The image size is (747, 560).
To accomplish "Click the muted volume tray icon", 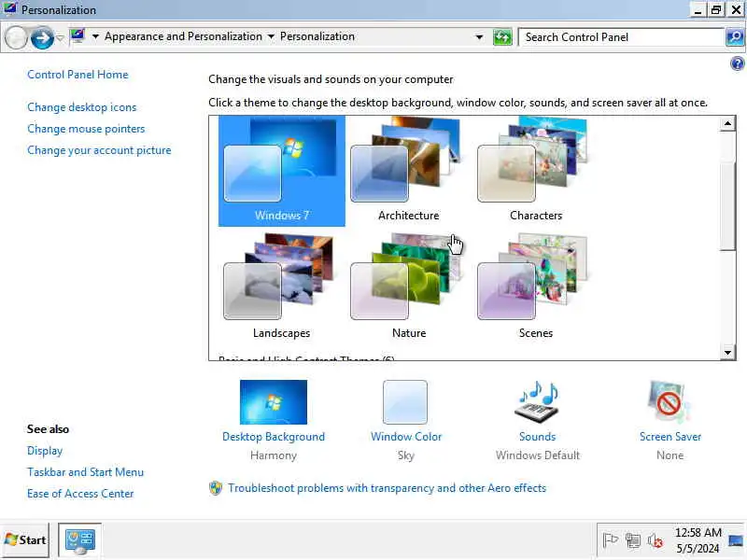I will [655, 540].
